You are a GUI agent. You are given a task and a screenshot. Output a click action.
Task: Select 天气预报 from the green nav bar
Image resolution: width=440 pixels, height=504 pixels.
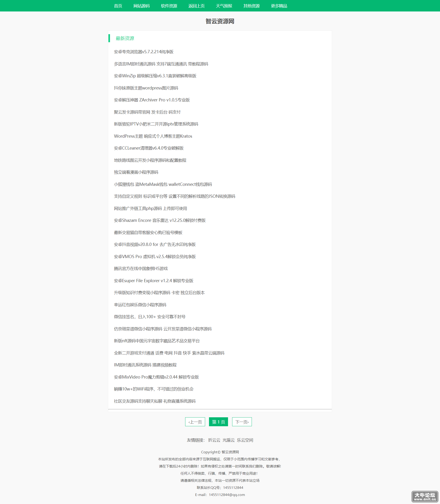pos(224,6)
